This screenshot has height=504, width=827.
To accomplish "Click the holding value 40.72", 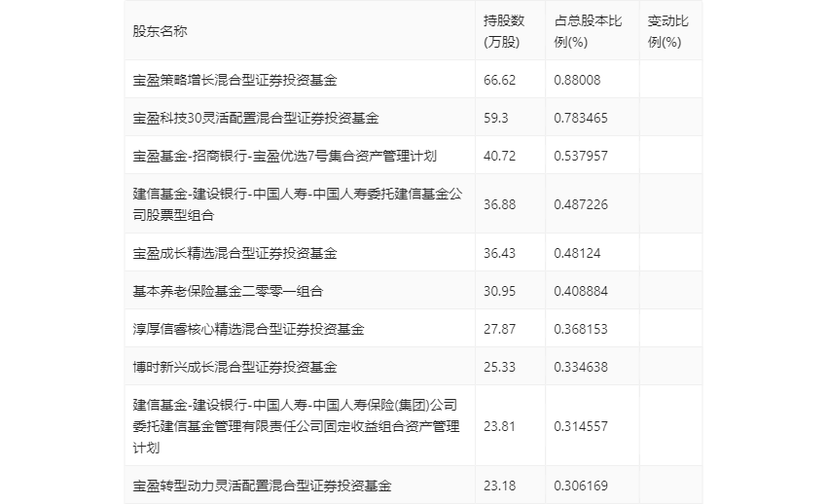I will 499,156.
